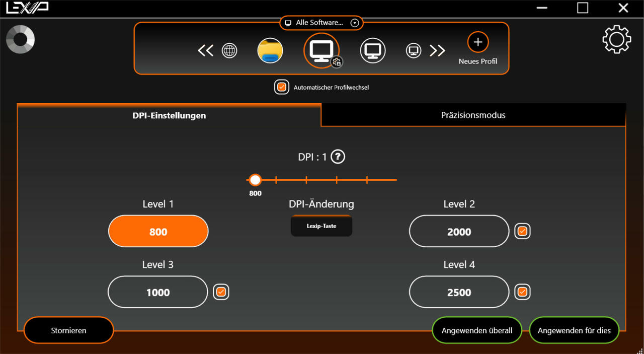Click the Stornieren button
The image size is (644, 354).
tap(68, 330)
